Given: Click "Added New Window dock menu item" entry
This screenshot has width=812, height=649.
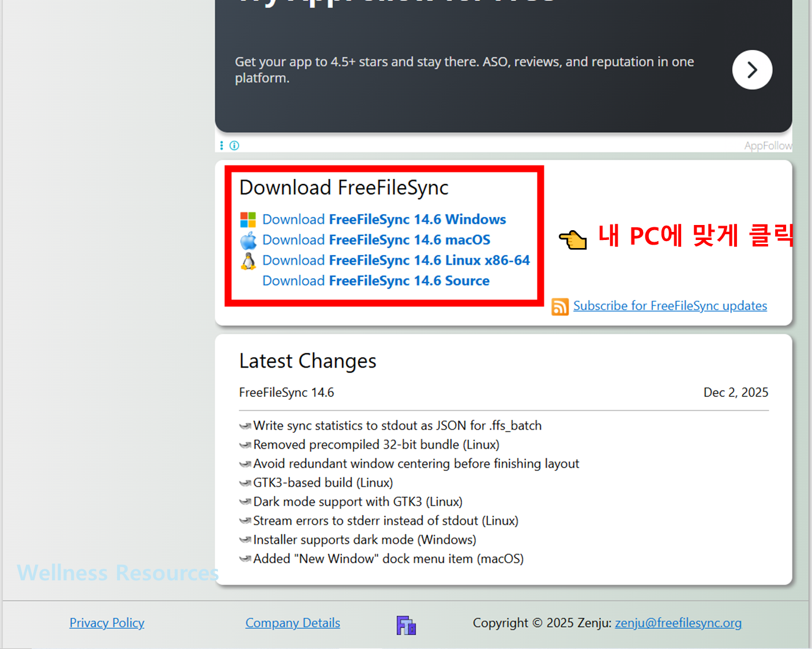Looking at the screenshot, I should click(x=388, y=559).
